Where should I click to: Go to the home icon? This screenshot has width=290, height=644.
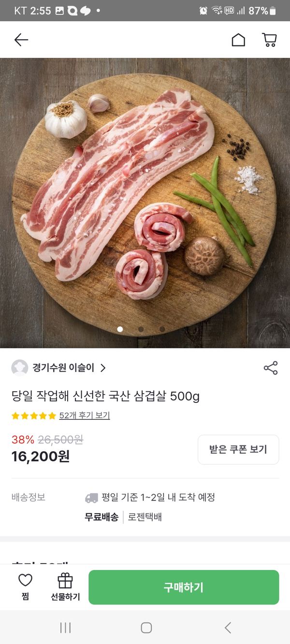[x=238, y=40]
